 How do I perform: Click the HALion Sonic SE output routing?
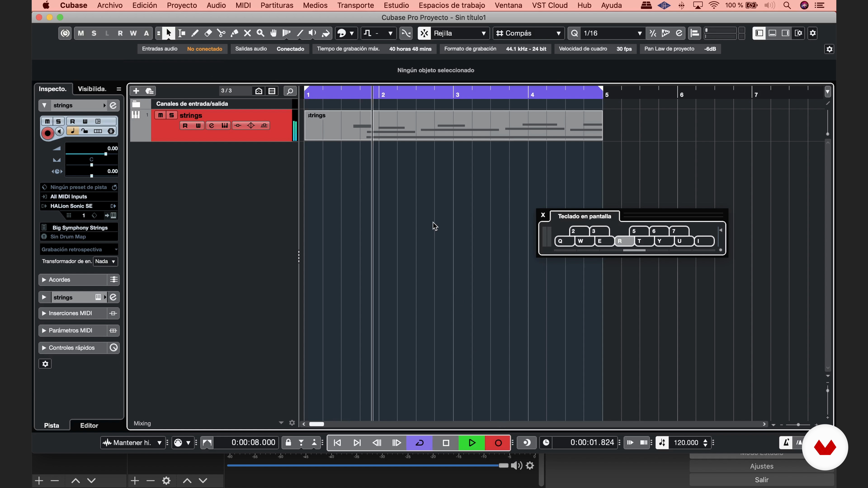point(79,206)
